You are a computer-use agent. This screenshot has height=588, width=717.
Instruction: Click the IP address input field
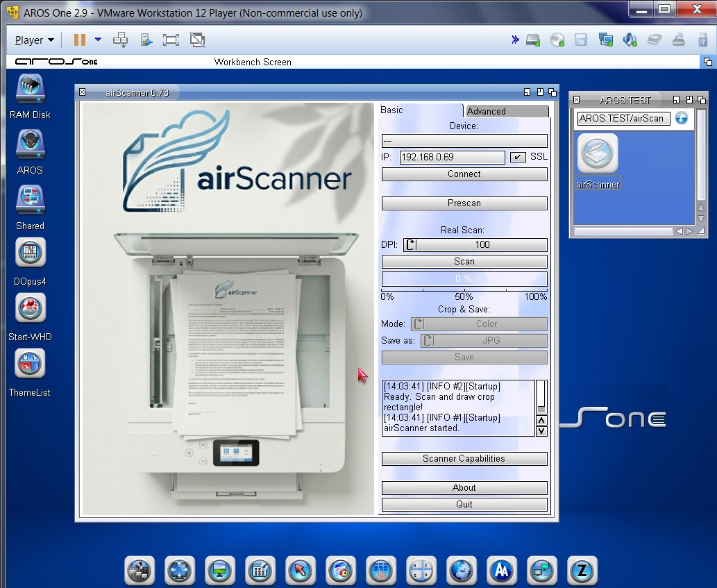click(x=453, y=158)
